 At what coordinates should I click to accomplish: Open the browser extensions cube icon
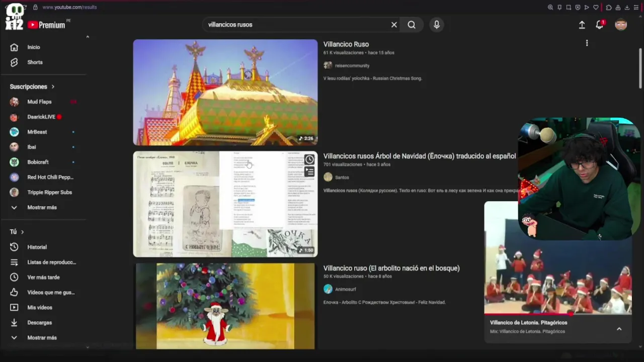click(609, 8)
